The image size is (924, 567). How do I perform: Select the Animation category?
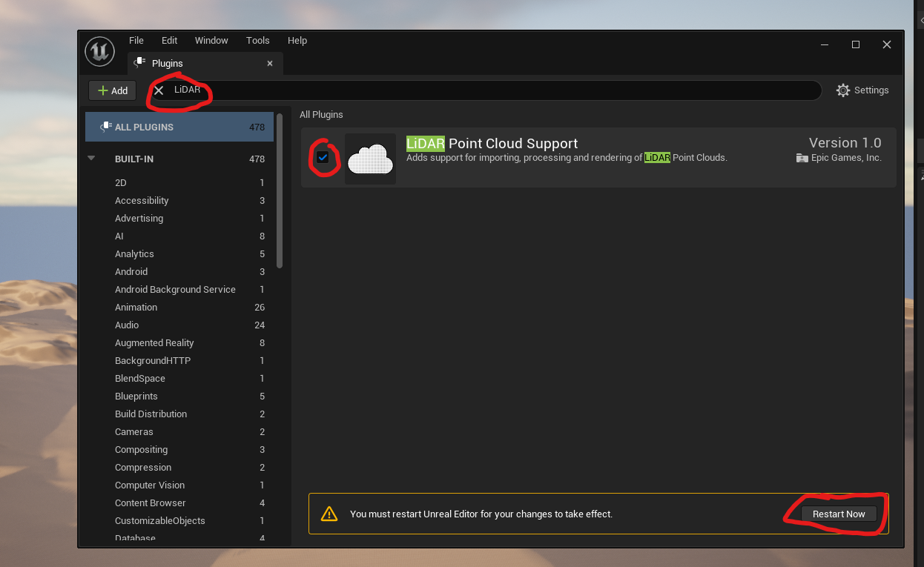pos(179,307)
